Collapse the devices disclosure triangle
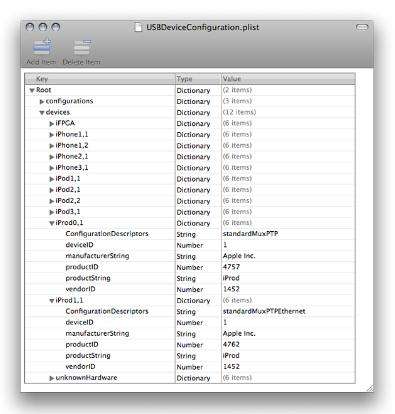 pos(42,113)
